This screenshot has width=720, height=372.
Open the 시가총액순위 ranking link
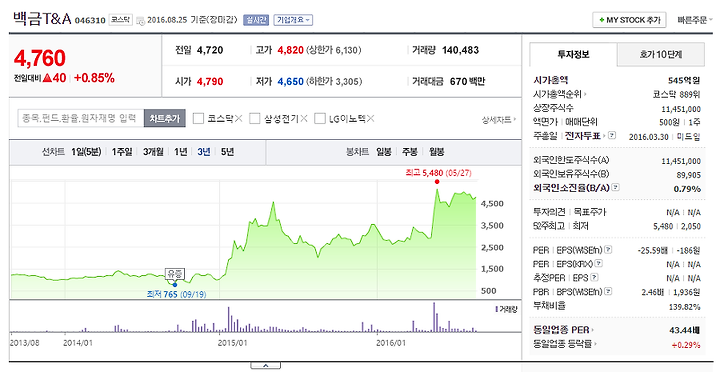[x=560, y=94]
